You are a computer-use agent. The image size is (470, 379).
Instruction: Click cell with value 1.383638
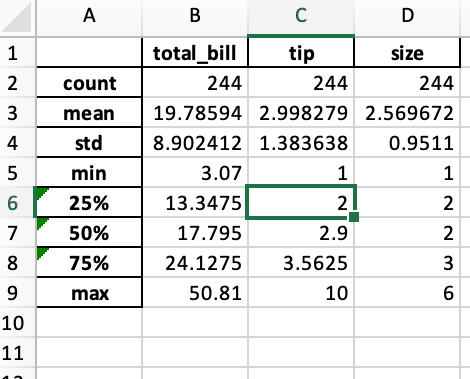[301, 143]
